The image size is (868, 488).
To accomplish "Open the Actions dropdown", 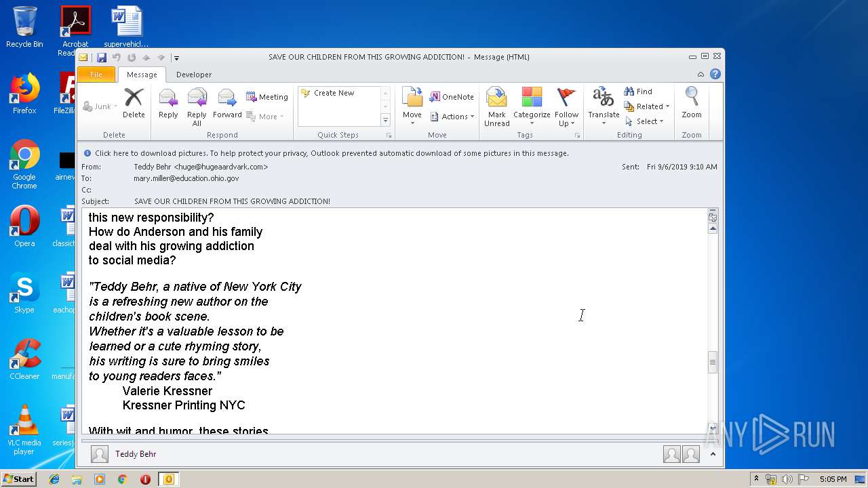I will pos(452,117).
